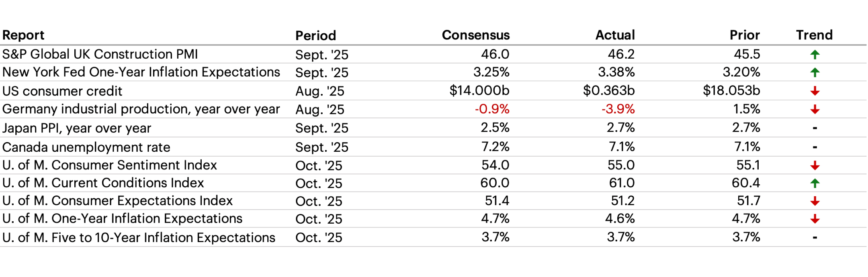
Task: Click the Prior column header
Action: pos(744,35)
